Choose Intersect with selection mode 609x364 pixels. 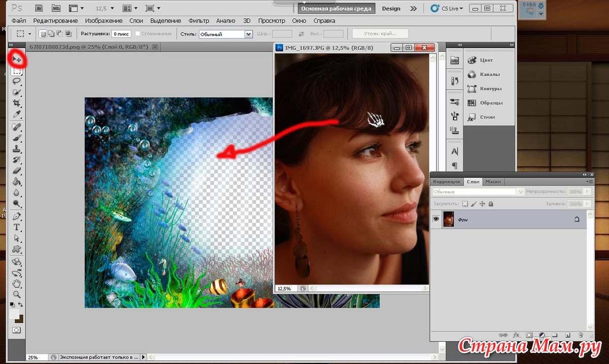(x=67, y=34)
